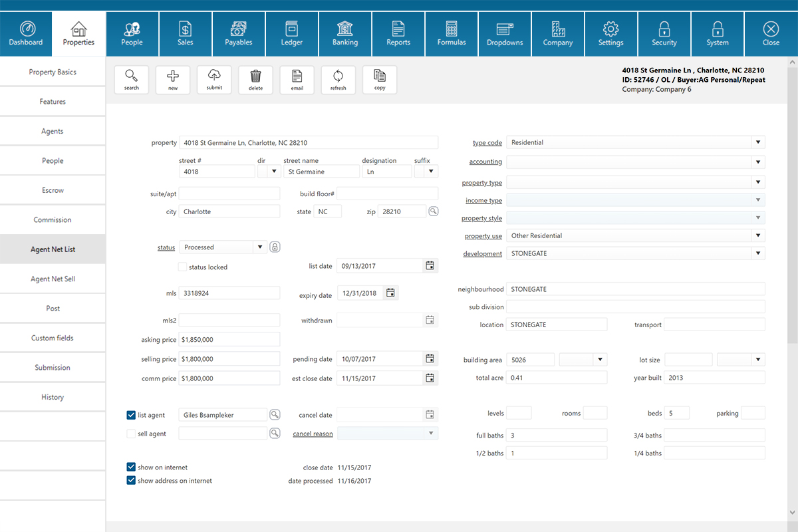The height and width of the screenshot is (532, 798).
Task: Create a new property with the plus icon
Action: tap(173, 79)
